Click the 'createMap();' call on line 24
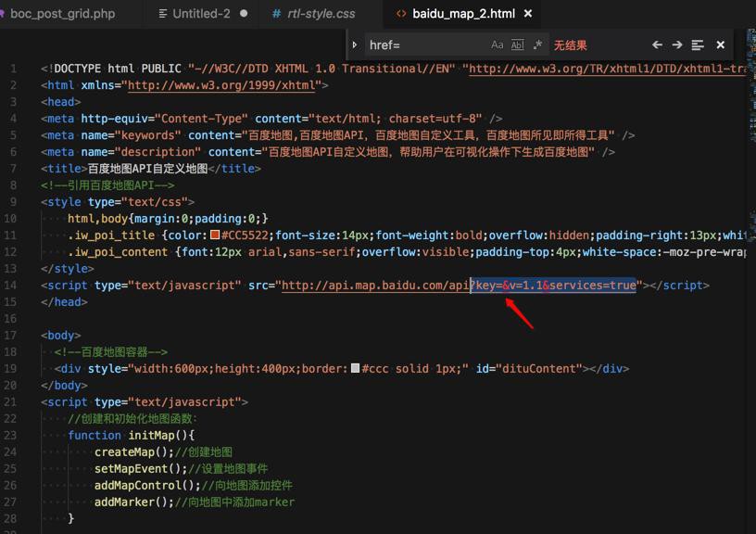 (x=134, y=452)
